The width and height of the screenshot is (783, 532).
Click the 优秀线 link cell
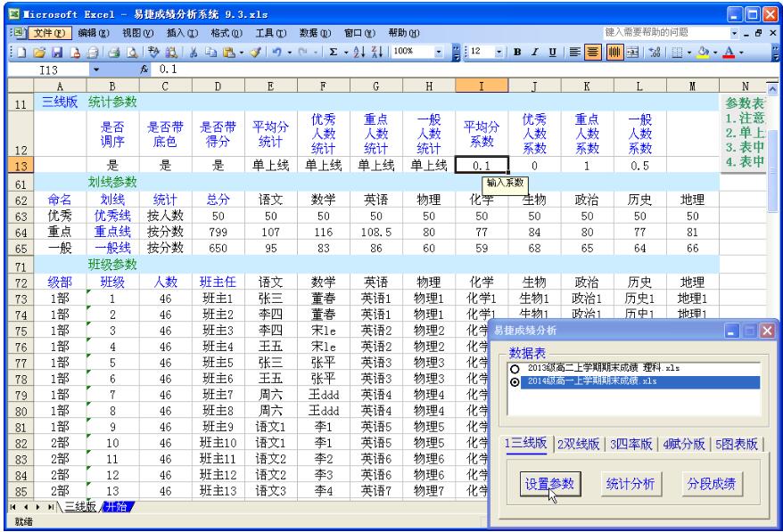point(112,216)
